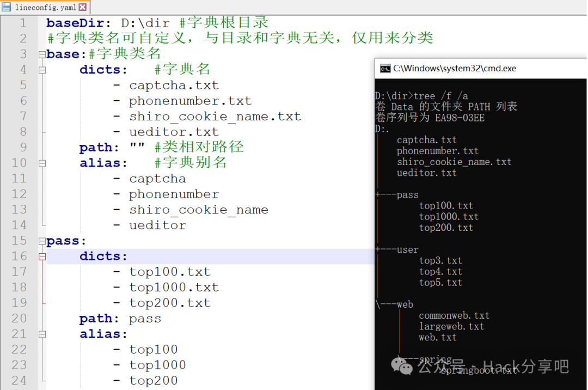Click 'path: pass' on editor line 20

click(x=120, y=318)
